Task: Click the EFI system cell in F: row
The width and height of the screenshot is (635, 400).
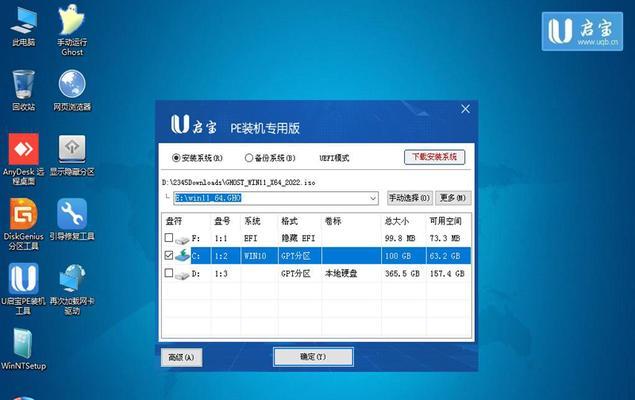Action: pyautogui.click(x=251, y=238)
